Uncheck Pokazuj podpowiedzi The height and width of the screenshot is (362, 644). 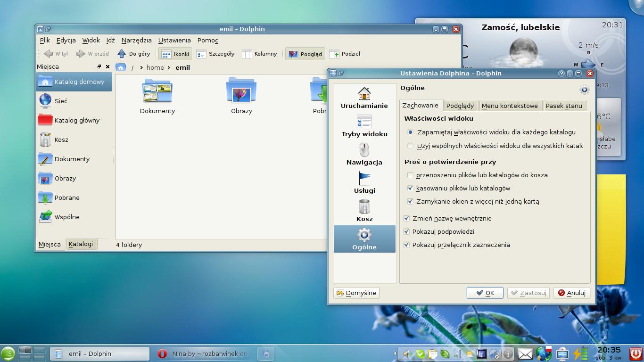(x=407, y=231)
